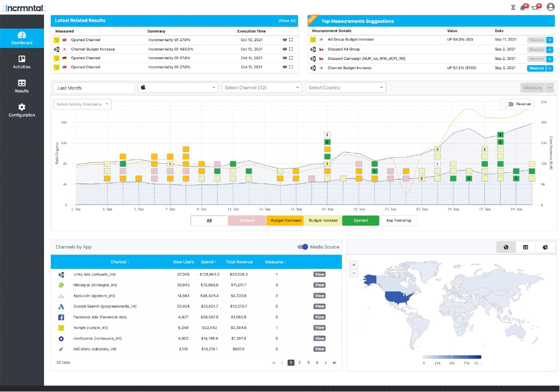This screenshot has height=392, width=560.
Task: Switch to the table view icon above map
Action: (526, 247)
